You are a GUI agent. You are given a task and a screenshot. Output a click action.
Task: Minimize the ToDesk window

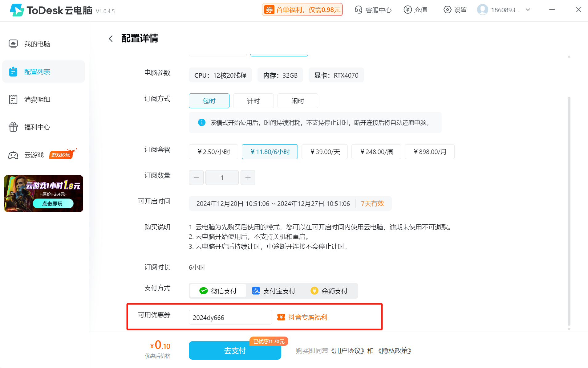pyautogui.click(x=552, y=10)
